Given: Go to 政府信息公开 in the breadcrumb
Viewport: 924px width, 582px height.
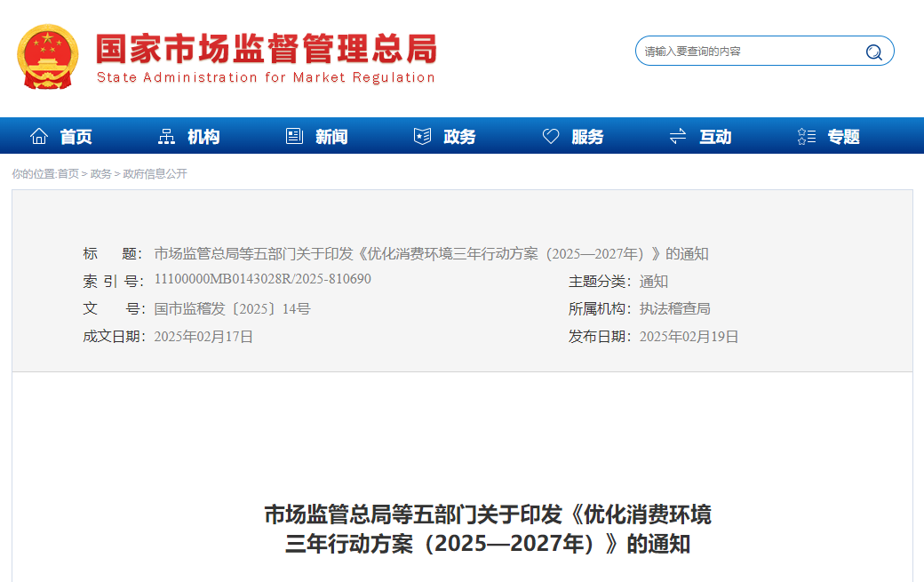Looking at the screenshot, I should [155, 174].
